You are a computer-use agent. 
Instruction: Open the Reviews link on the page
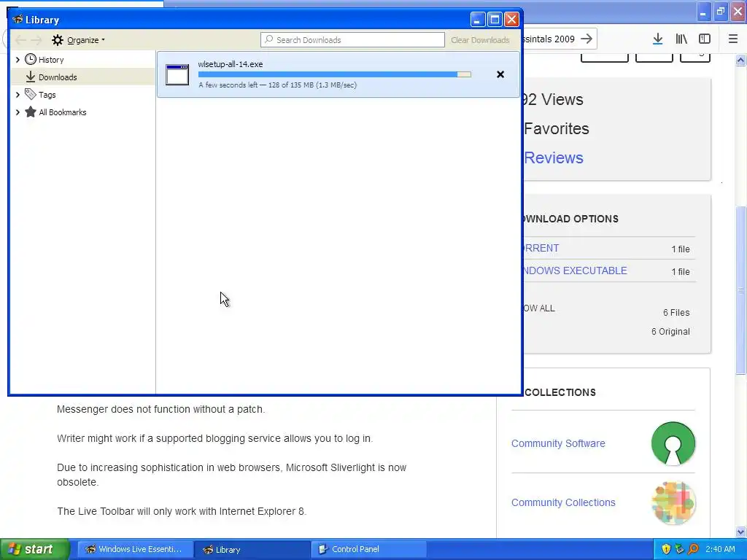554,157
